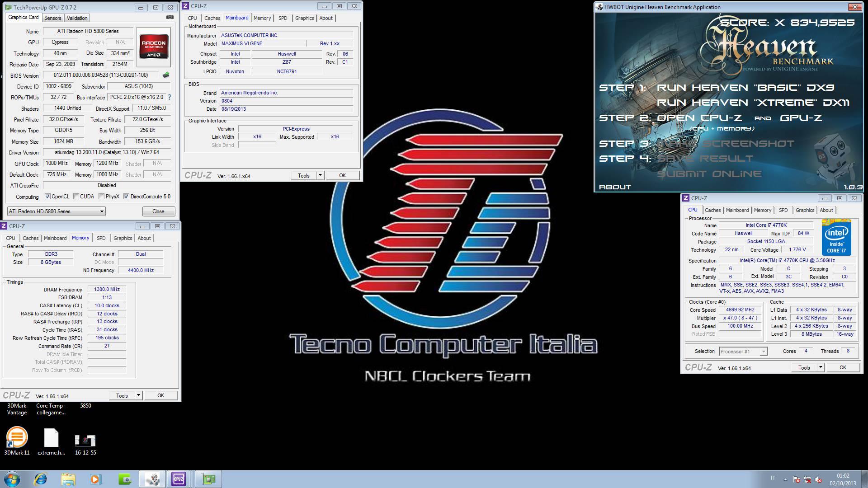This screenshot has height=488, width=868.
Task: Toggle the PhysX checkbox in GPU-Z
Action: point(102,197)
